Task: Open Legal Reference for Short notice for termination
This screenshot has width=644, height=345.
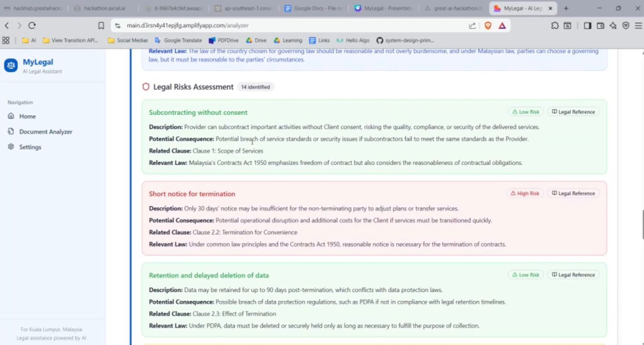Action: tap(573, 193)
